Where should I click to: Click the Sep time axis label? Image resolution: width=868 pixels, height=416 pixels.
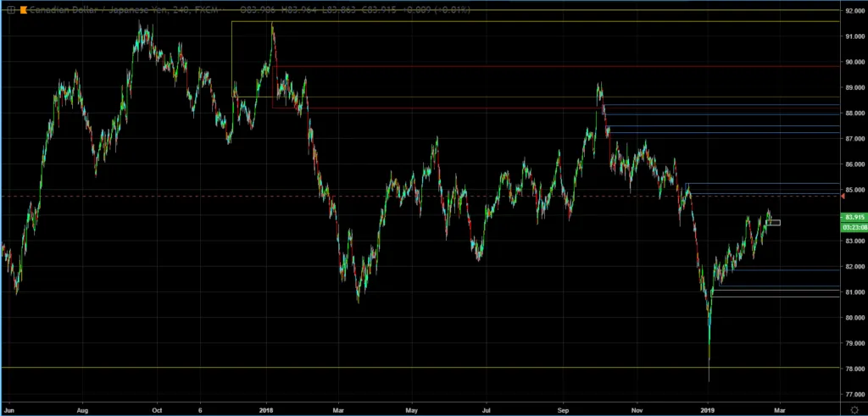pos(563,411)
